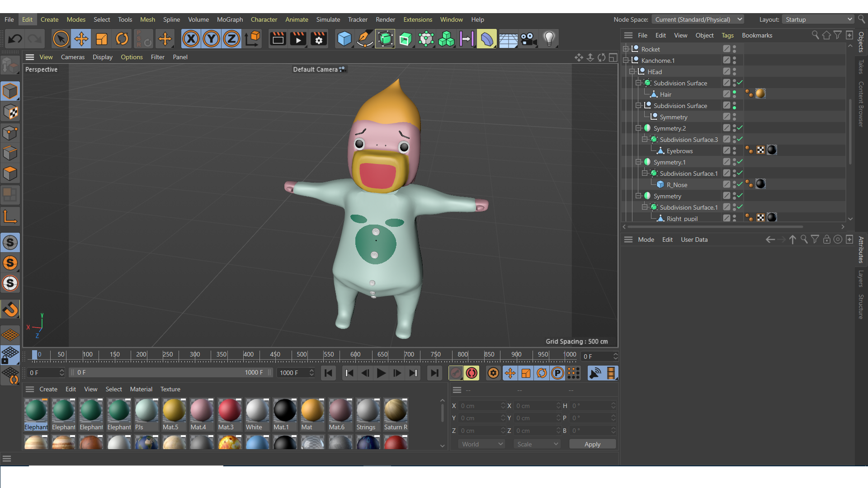Click the Render to Picture Viewer icon
The height and width of the screenshot is (488, 868).
click(x=298, y=39)
